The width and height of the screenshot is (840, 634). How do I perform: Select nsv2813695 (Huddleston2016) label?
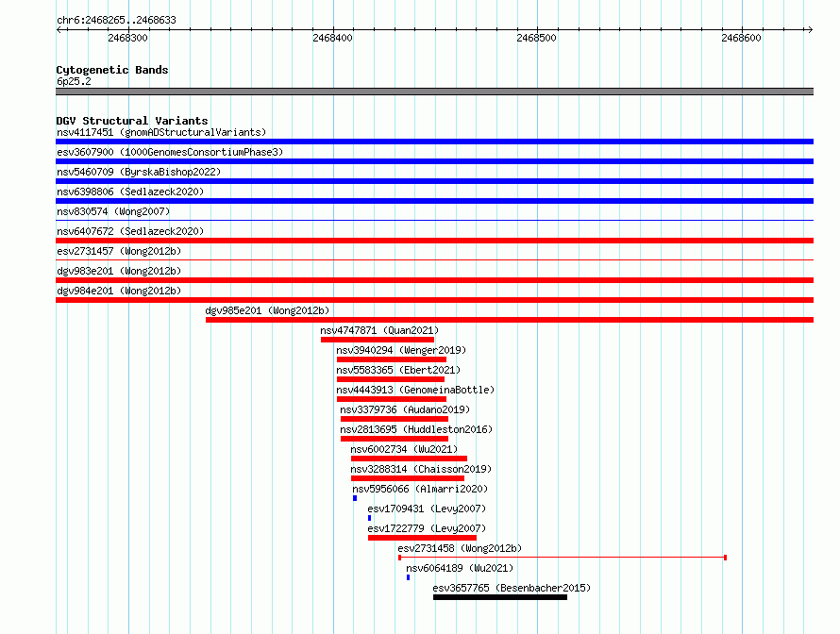click(x=416, y=429)
